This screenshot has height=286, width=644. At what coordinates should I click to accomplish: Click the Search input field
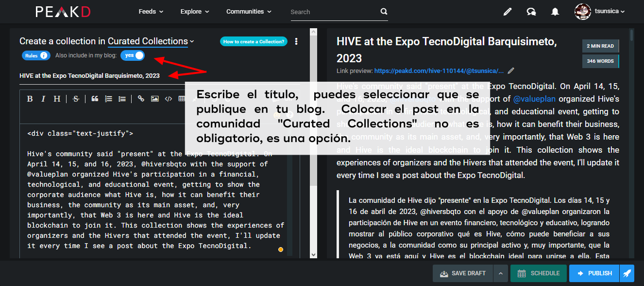point(334,12)
